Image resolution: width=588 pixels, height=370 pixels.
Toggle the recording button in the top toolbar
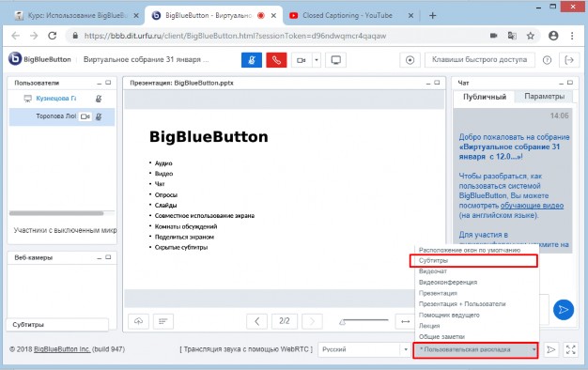[410, 60]
